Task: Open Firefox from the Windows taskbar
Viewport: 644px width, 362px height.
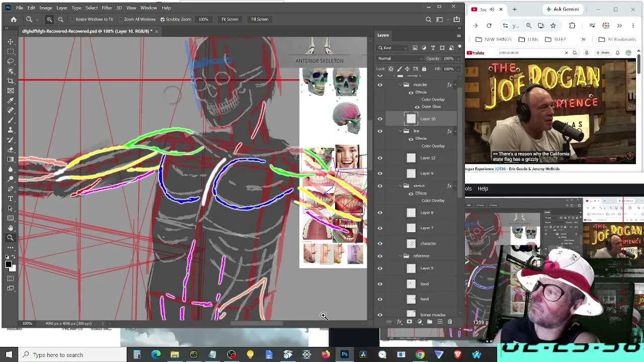Action: click(x=326, y=355)
